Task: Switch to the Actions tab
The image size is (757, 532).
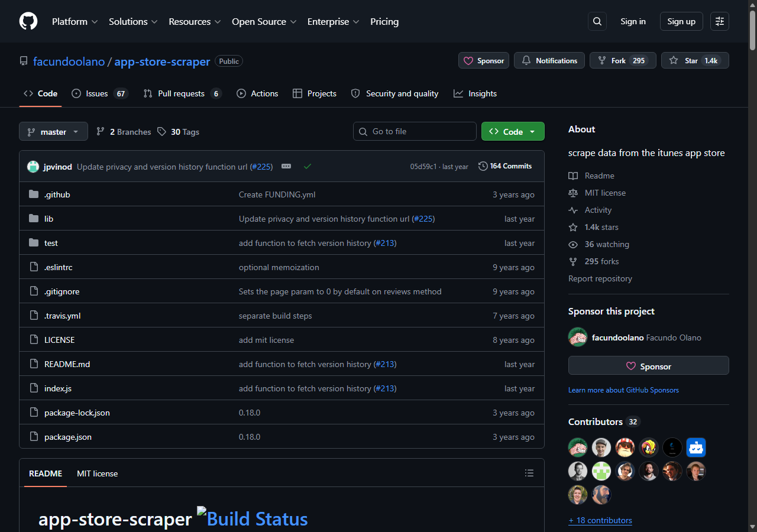Action: tap(257, 93)
